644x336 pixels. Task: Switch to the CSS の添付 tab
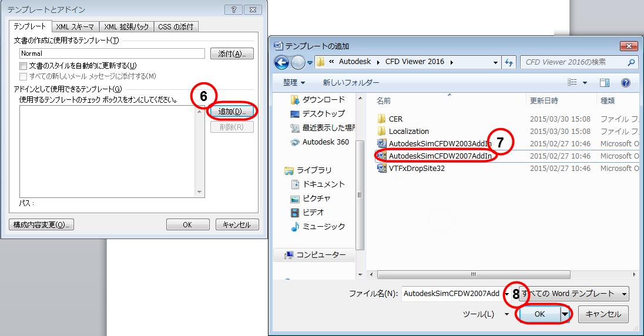[176, 26]
